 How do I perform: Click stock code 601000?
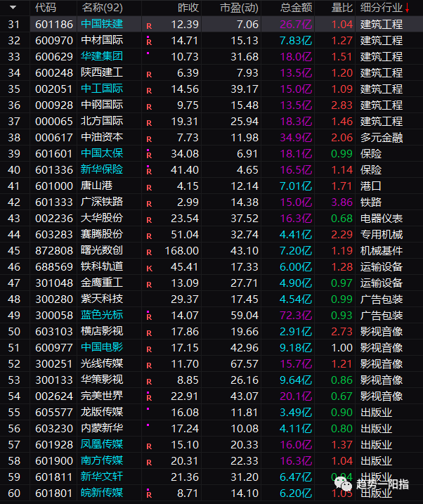[54, 186]
